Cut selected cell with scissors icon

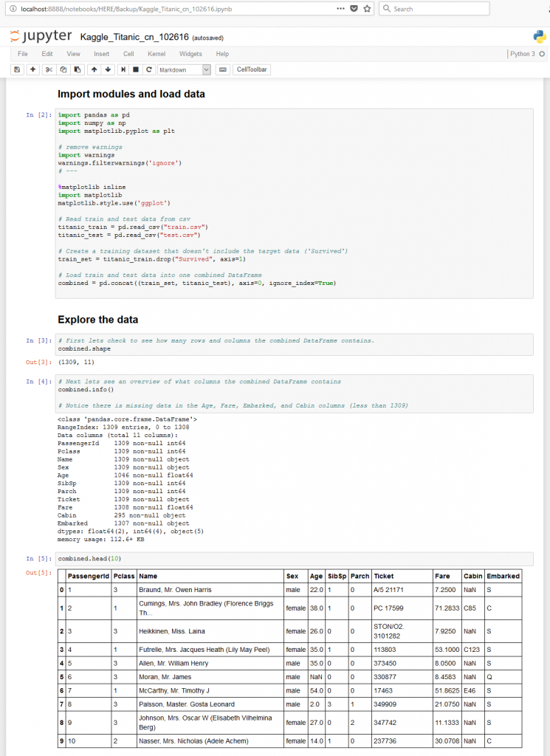[49, 69]
